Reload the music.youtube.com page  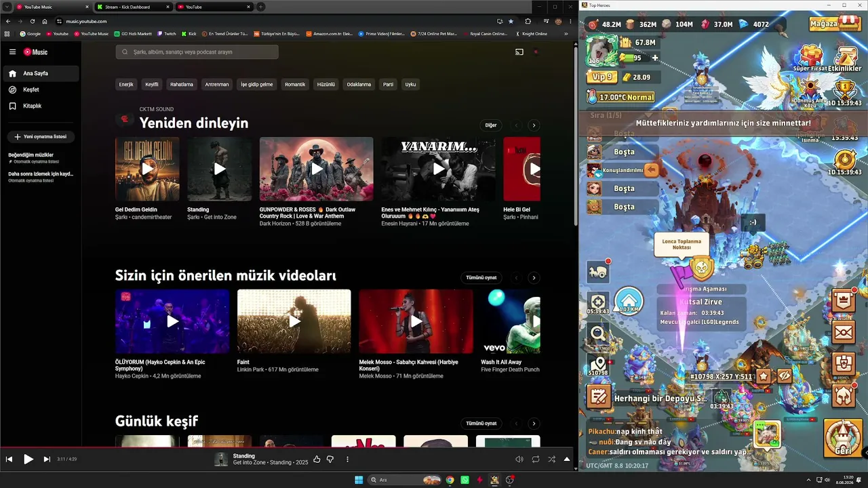click(x=32, y=21)
